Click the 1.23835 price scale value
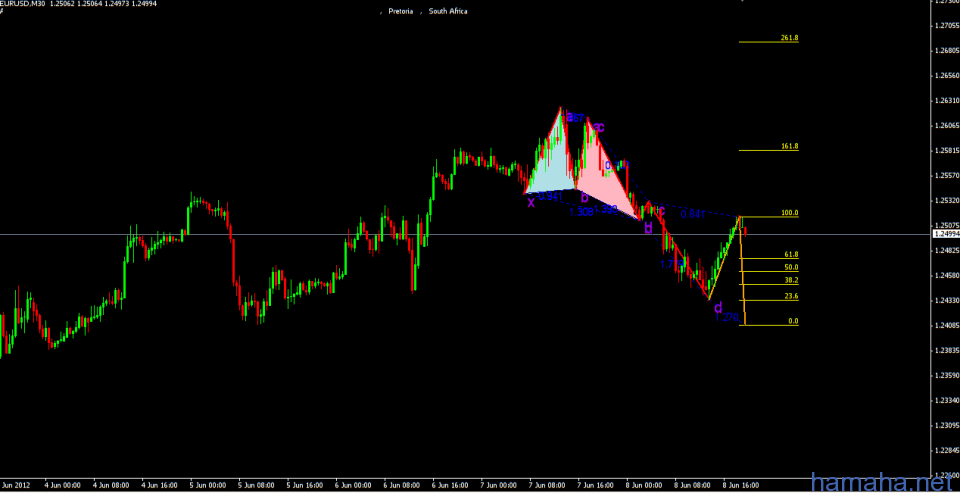 pos(947,350)
